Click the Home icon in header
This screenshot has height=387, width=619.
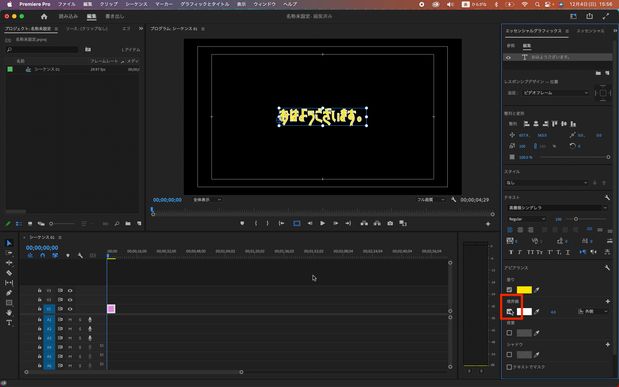[x=44, y=16]
